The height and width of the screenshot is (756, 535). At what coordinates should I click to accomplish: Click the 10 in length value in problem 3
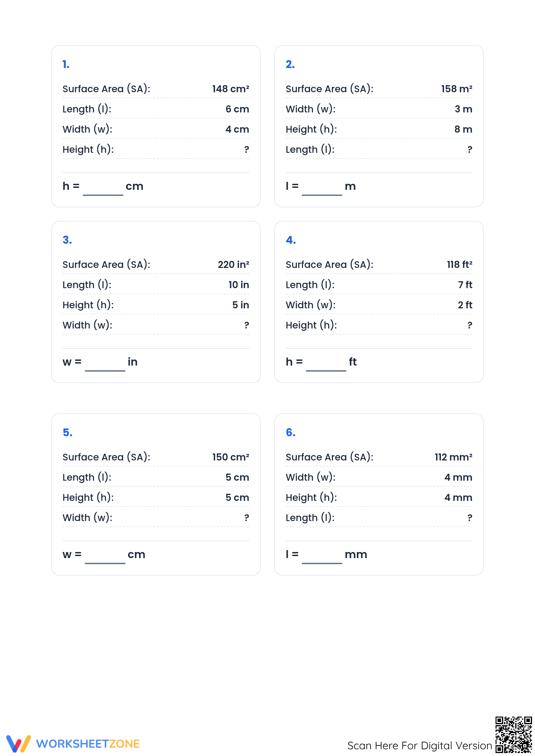(239, 285)
